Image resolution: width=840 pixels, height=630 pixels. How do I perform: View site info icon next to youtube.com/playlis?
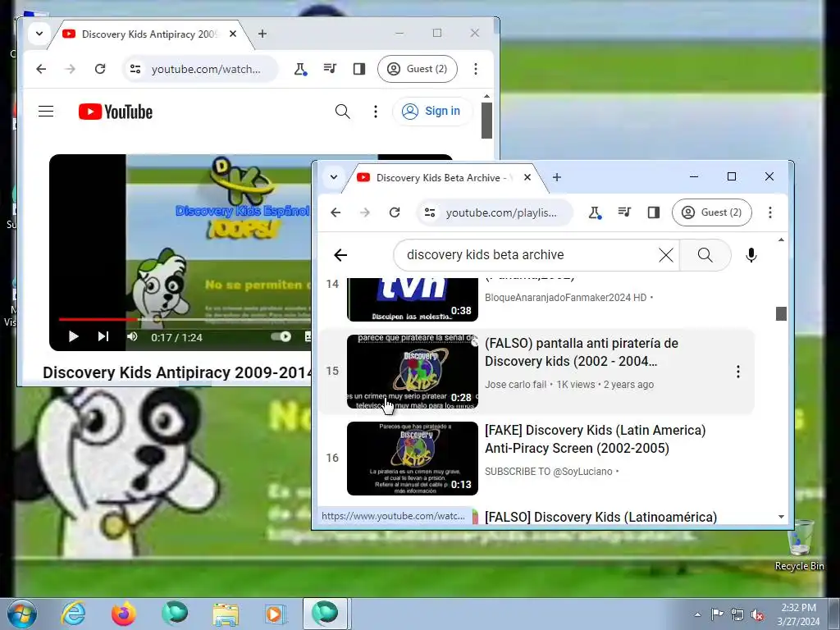pos(430,212)
